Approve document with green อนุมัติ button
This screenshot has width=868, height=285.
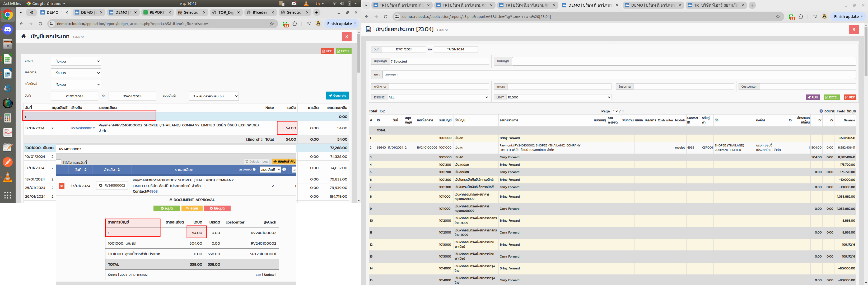[166, 208]
